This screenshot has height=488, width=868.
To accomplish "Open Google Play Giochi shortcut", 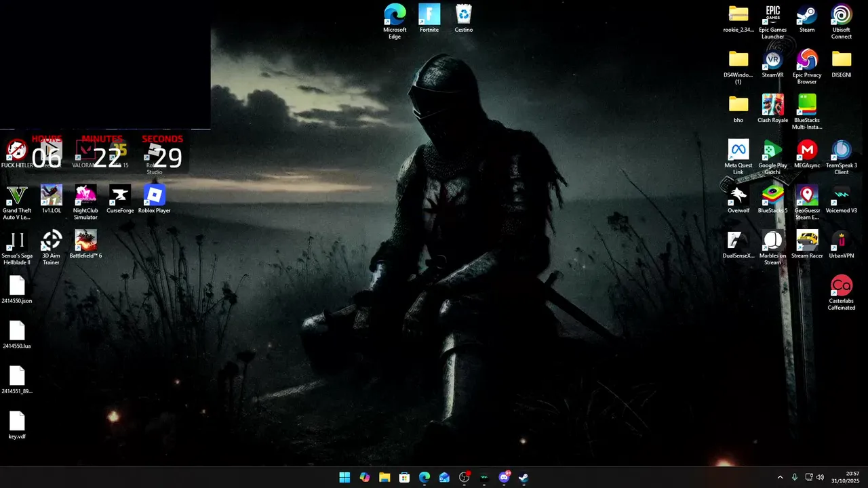I will coord(772,157).
